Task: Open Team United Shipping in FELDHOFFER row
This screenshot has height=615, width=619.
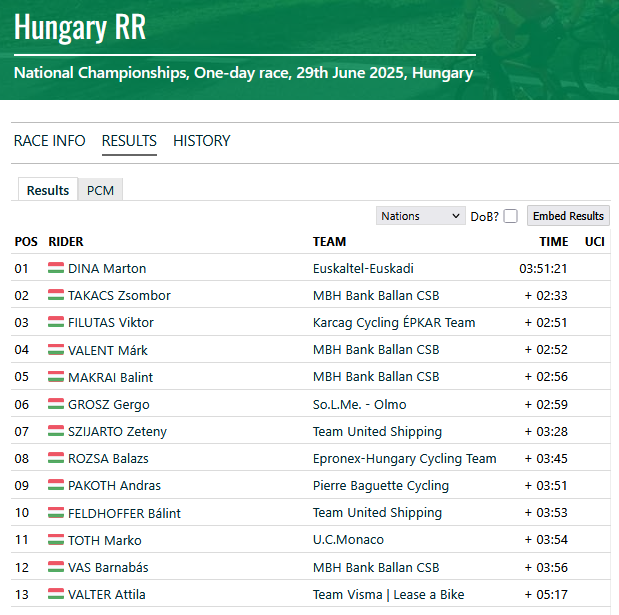Action: tap(377, 512)
